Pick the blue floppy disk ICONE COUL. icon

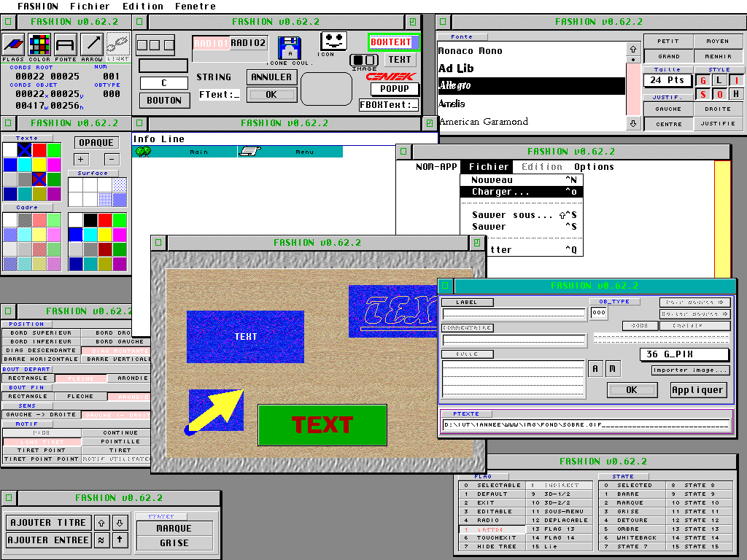point(289,48)
